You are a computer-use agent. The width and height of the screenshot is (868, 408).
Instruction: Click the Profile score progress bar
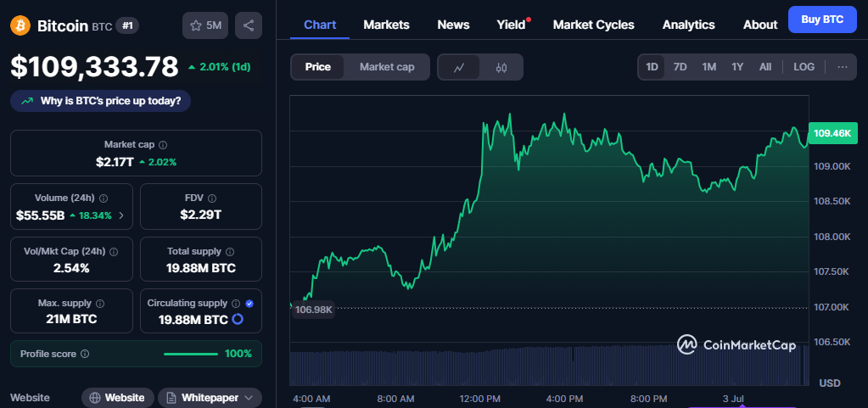191,354
